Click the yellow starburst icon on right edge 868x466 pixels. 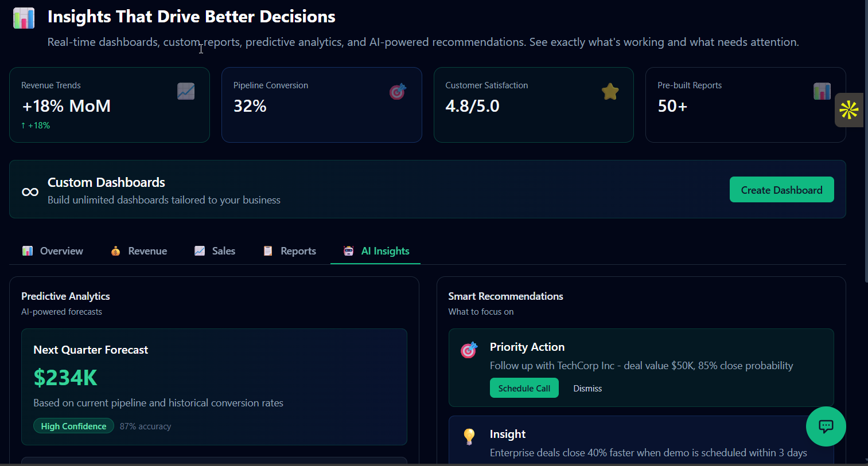coord(849,110)
